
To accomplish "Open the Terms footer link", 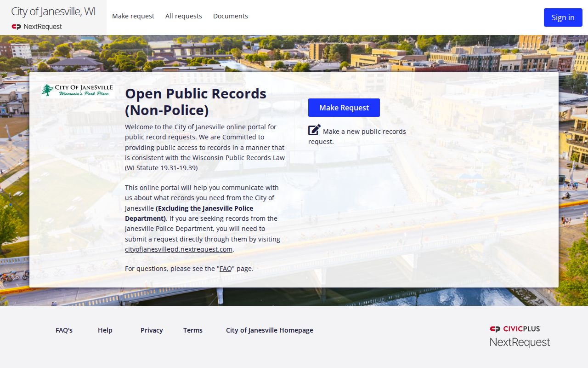I will [x=193, y=330].
